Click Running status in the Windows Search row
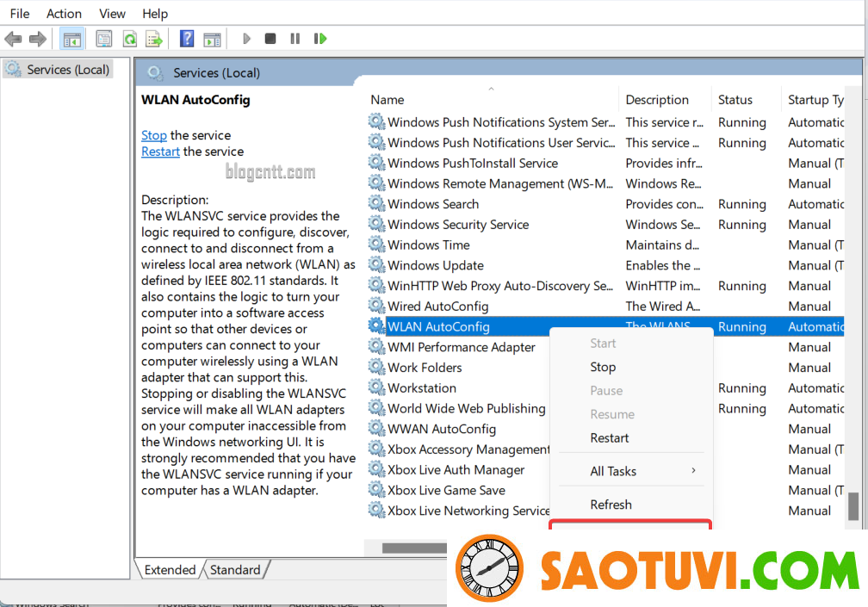Screen dimensions: 868x607 coord(741,204)
